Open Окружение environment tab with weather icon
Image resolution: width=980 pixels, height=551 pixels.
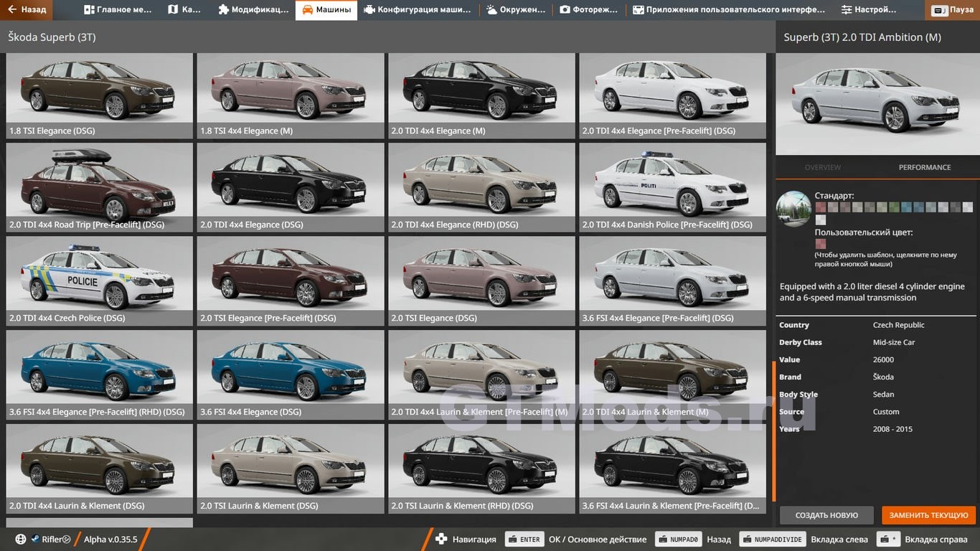point(492,10)
